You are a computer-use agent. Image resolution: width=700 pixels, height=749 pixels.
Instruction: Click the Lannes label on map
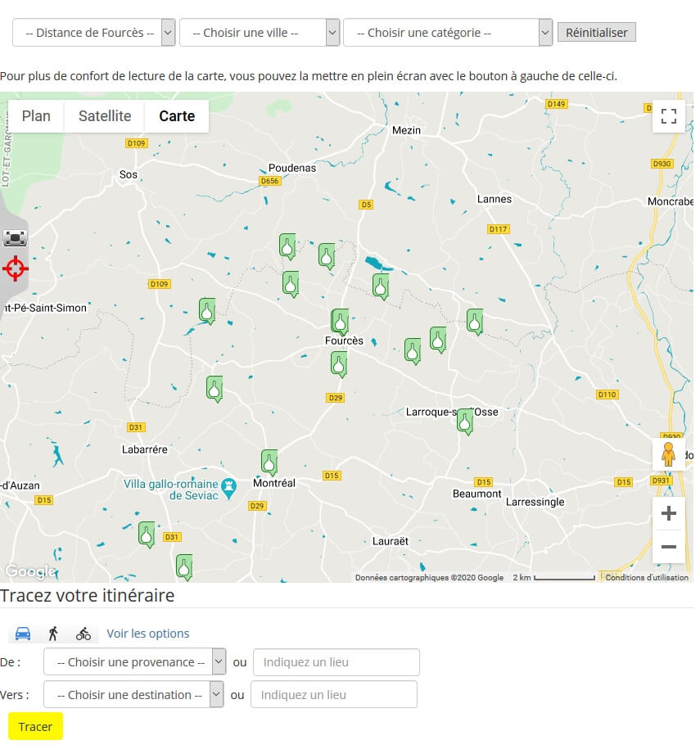494,199
